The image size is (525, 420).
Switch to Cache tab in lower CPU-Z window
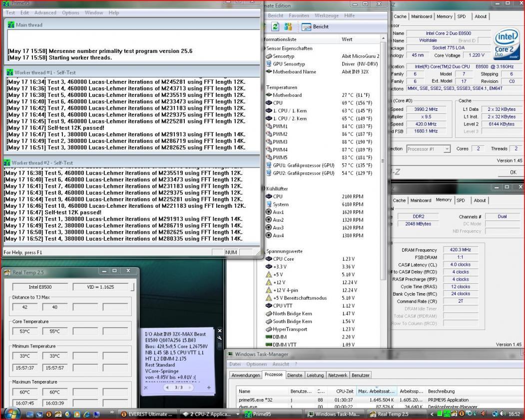tap(399, 200)
